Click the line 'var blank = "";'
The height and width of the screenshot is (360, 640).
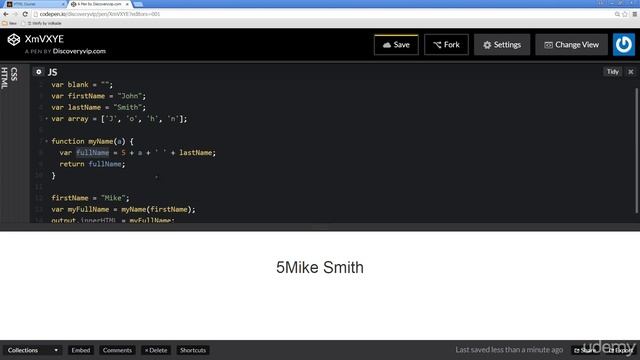point(82,85)
